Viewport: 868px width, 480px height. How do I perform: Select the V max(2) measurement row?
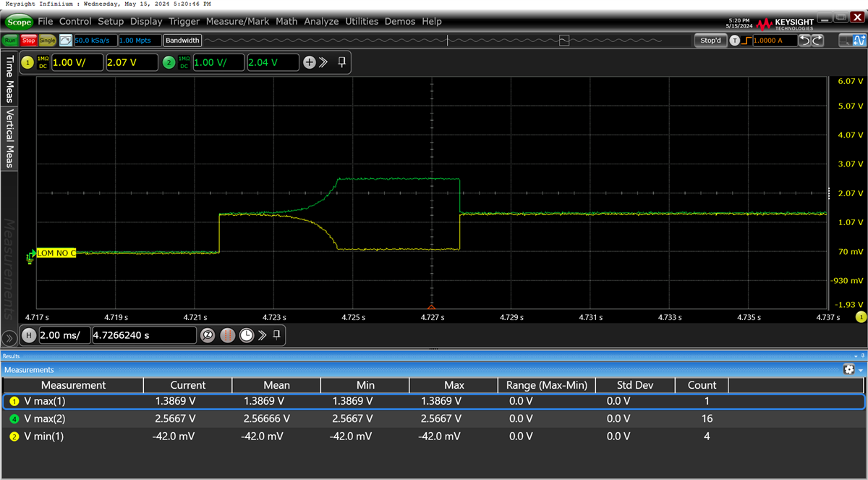coord(434,418)
